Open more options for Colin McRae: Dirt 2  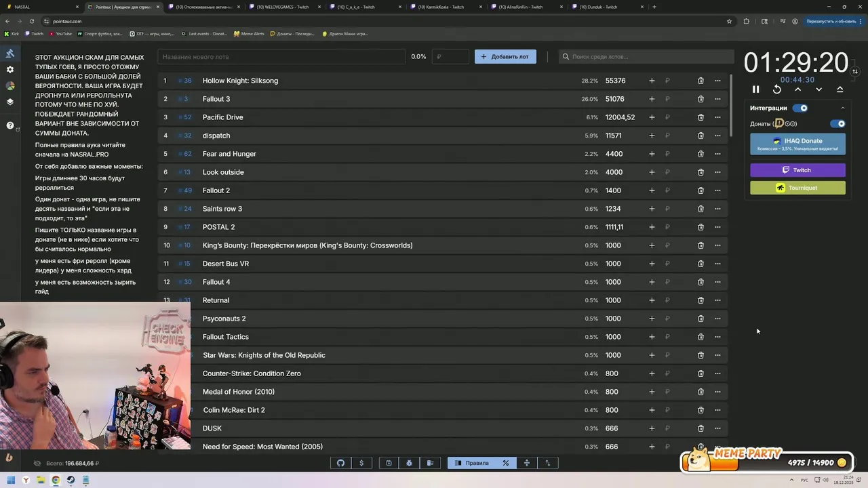[717, 410]
